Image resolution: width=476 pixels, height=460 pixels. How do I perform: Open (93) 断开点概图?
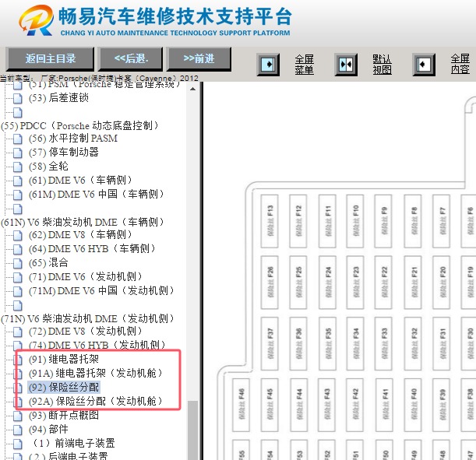point(63,415)
